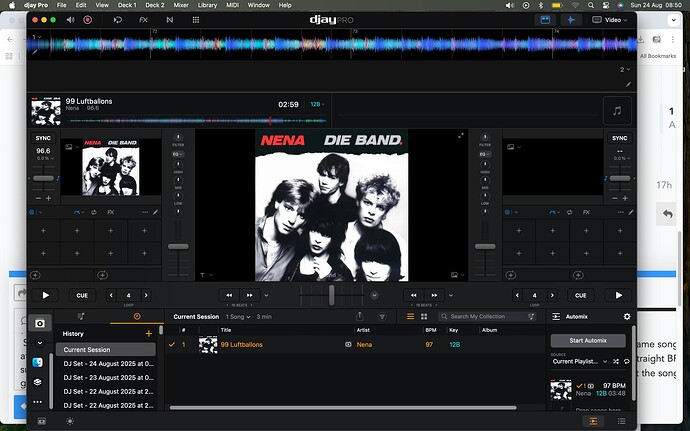690x431 pixels.
Task: Open the text overlay T dropdown on video
Action: [206, 275]
